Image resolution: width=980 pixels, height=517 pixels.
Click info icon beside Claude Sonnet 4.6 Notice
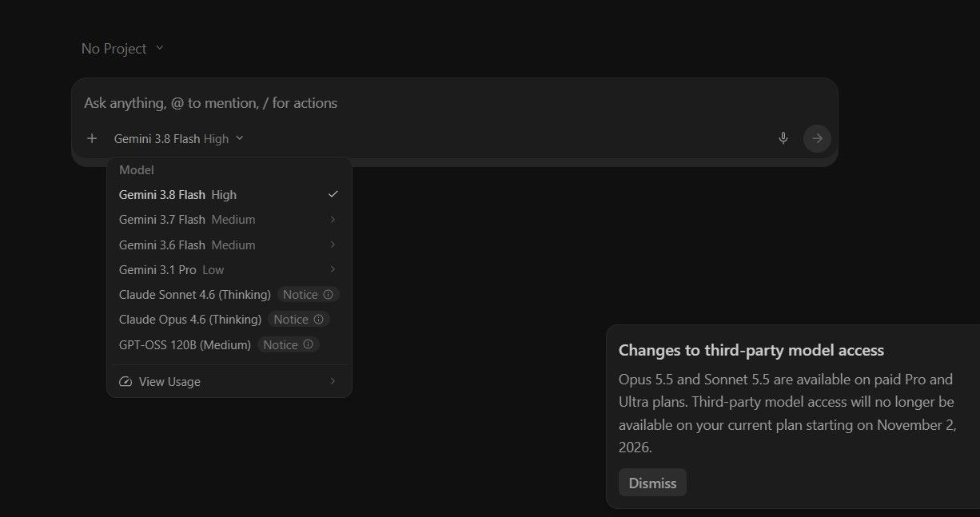328,294
